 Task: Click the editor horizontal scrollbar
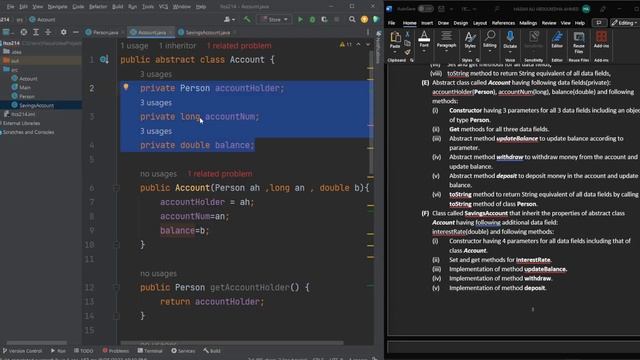pyautogui.click(x=232, y=343)
